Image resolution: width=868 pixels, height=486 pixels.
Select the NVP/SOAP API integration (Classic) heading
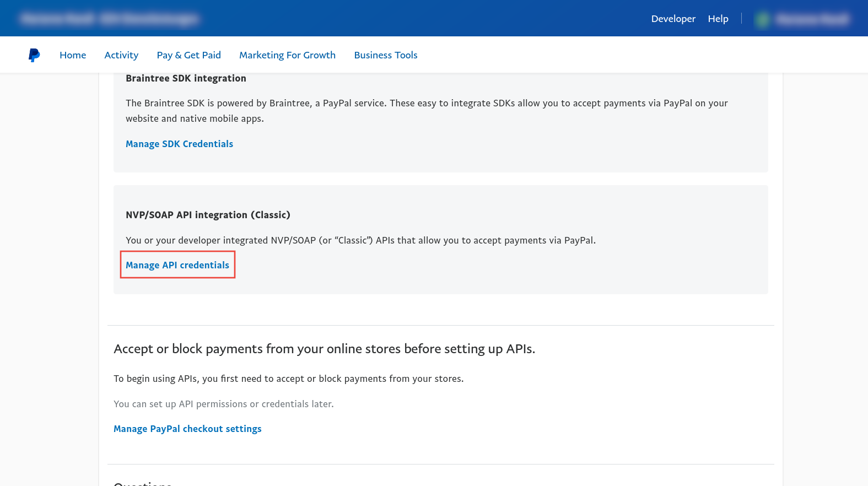(208, 215)
